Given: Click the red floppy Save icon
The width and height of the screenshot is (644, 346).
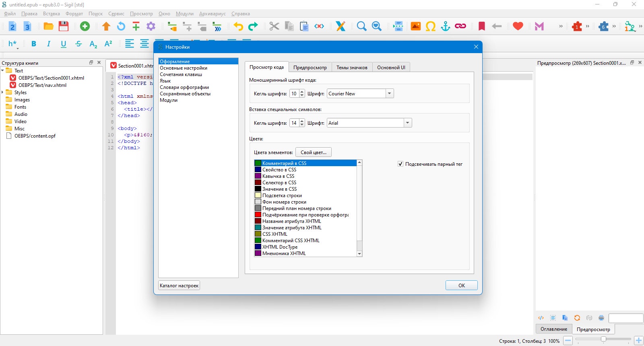Looking at the screenshot, I should pyautogui.click(x=64, y=27).
